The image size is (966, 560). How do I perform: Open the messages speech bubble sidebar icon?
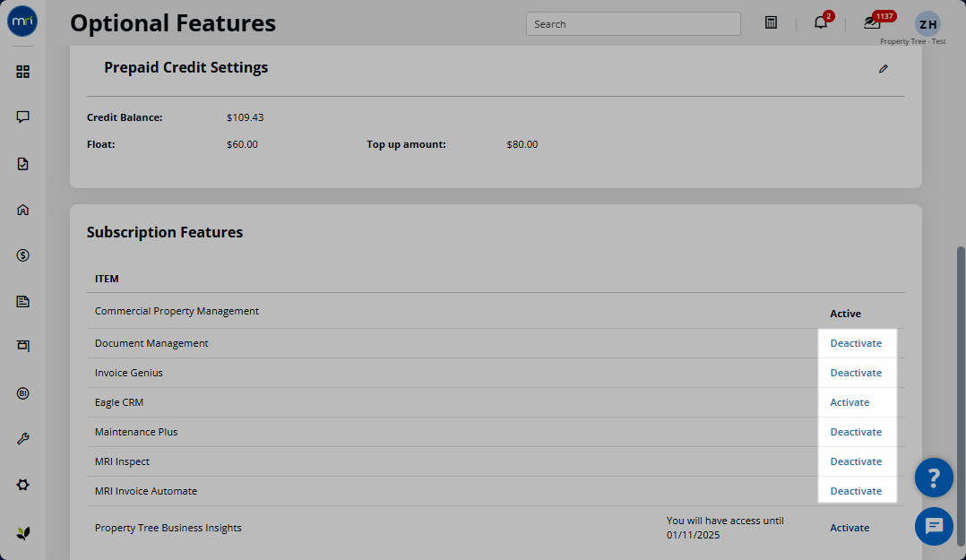coord(22,117)
